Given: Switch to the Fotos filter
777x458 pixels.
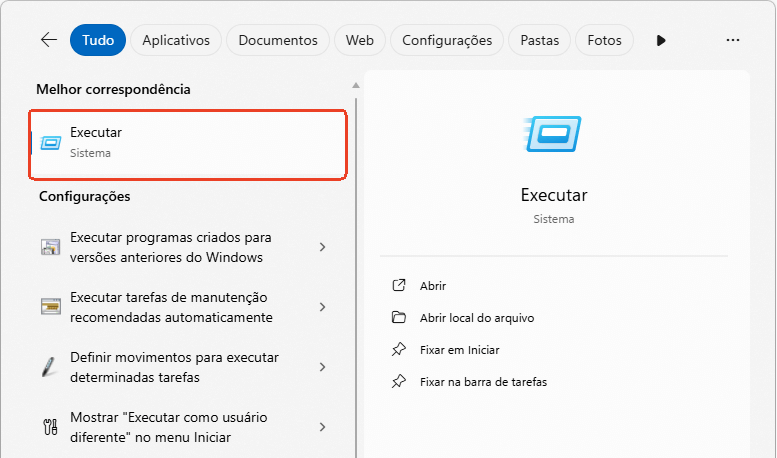Looking at the screenshot, I should (x=604, y=40).
